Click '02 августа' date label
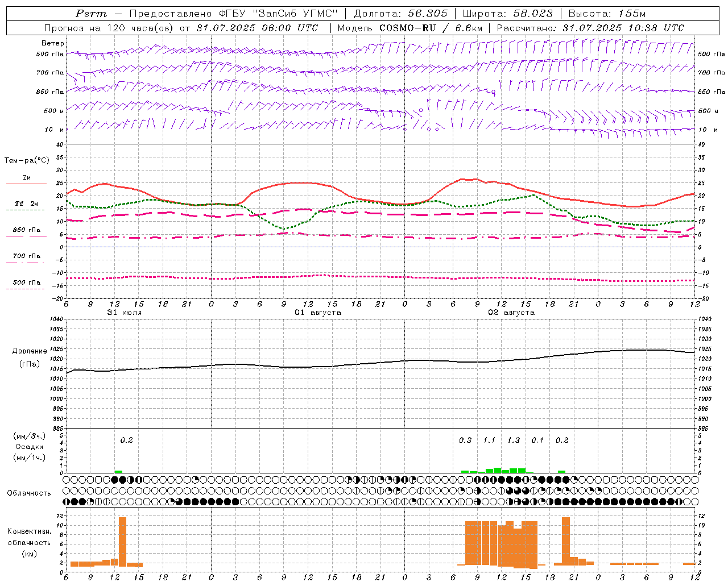Screen dimensions: 728x582 (x=511, y=313)
